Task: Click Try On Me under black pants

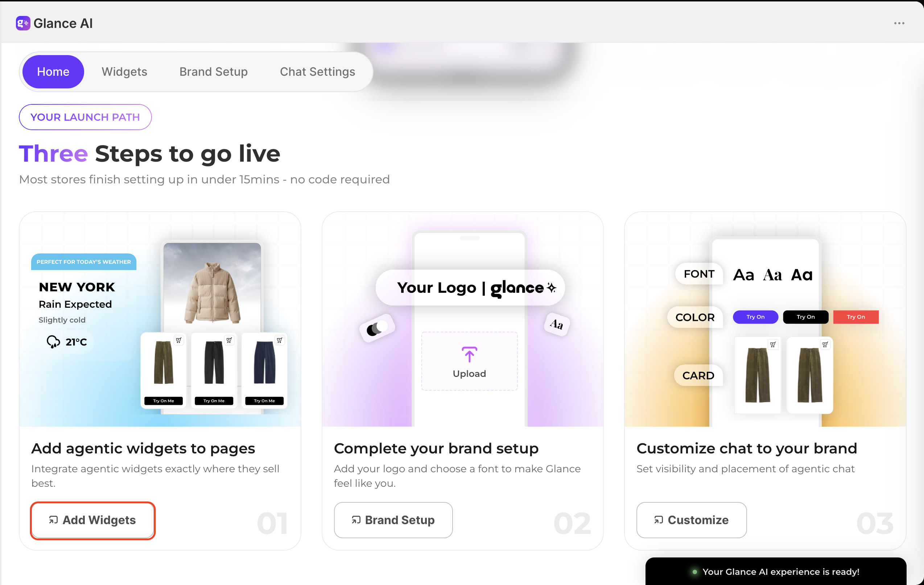Action: [214, 401]
